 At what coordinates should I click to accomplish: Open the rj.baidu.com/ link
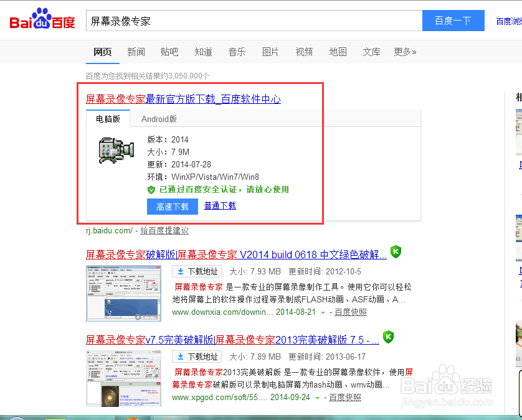109,230
